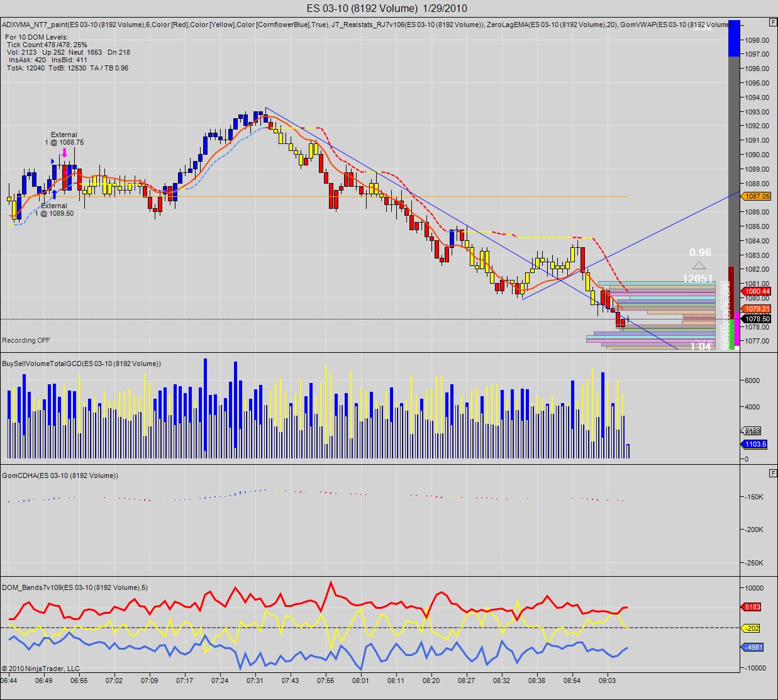The height and width of the screenshot is (700, 778).
Task: Click the blue -4981 DOM band marker
Action: 753,648
